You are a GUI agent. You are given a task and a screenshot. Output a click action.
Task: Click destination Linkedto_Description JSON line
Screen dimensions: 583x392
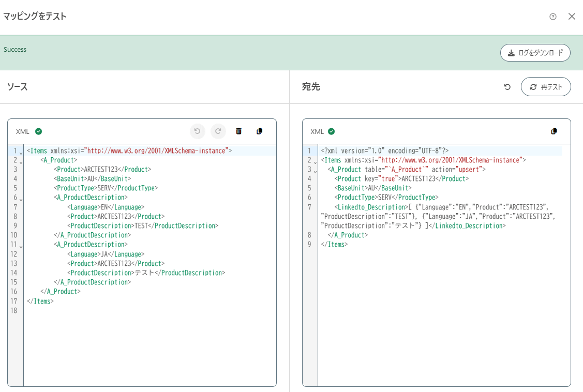point(438,216)
